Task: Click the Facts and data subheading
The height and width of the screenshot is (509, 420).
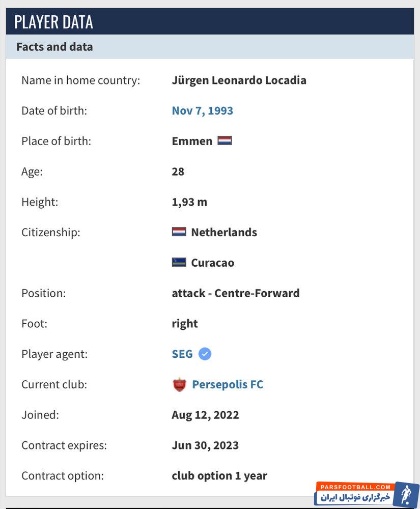Action: tap(54, 47)
